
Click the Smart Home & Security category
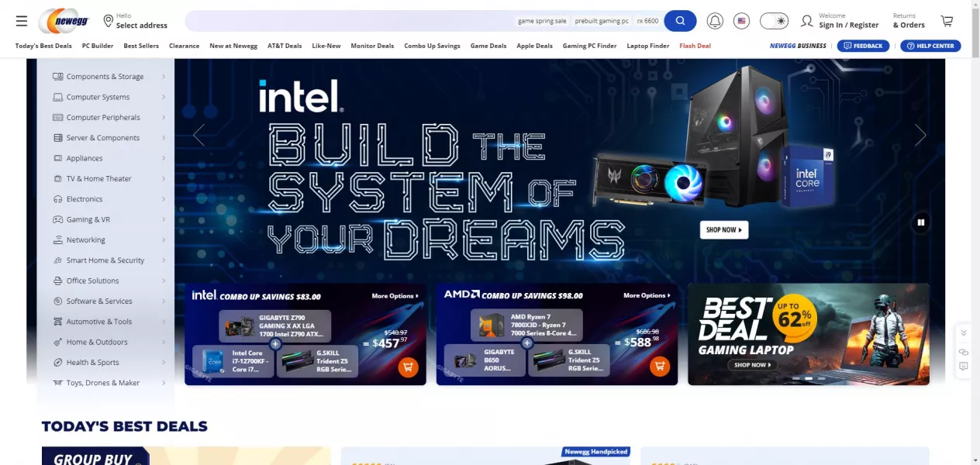pos(109,260)
